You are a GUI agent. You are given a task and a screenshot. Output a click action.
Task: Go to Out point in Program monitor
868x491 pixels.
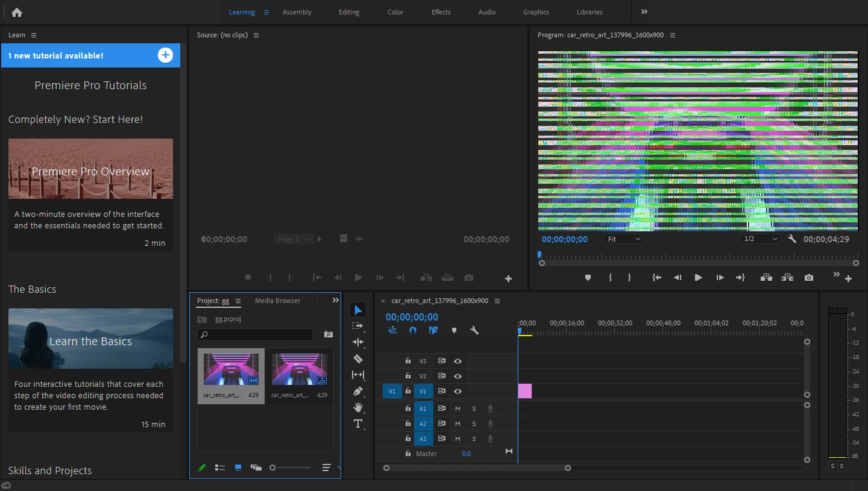[741, 278]
